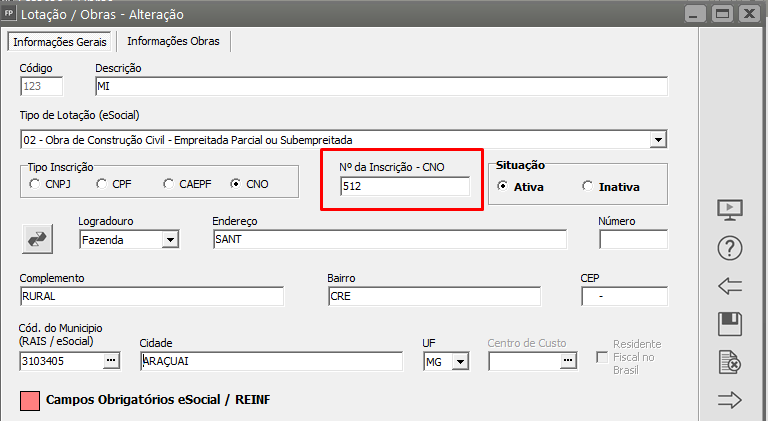This screenshot has height=421, width=768.
Task: Click the CEP input field
Action: [x=624, y=296]
